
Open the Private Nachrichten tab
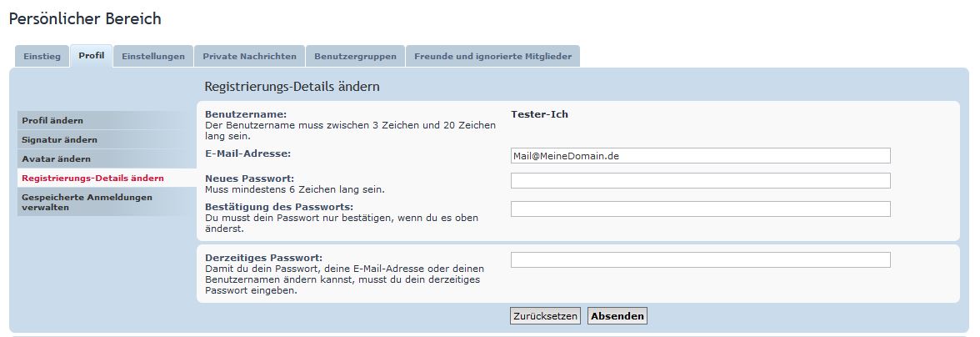[x=249, y=57]
